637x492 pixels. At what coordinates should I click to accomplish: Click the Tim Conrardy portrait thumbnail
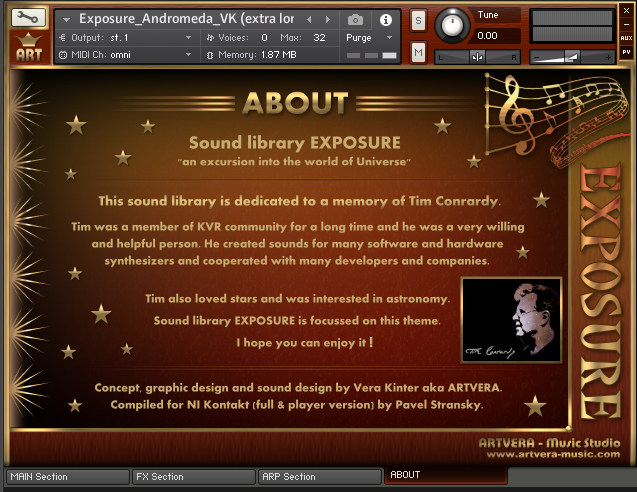(511, 320)
